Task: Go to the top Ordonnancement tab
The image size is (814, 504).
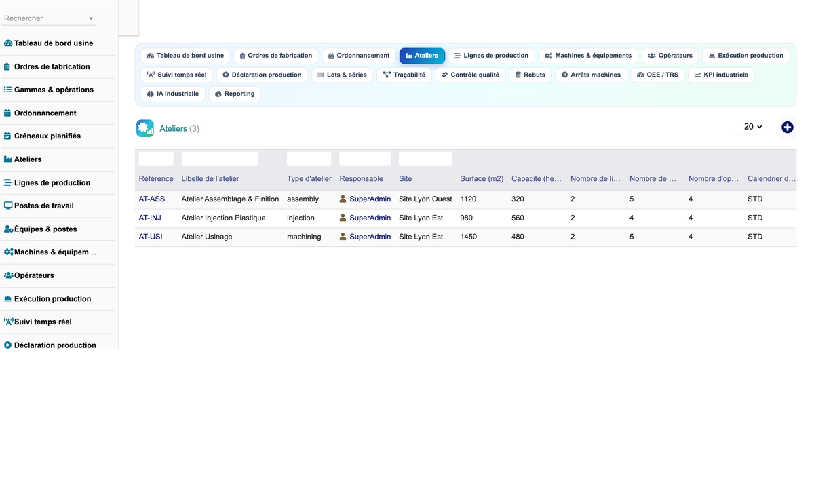Action: click(359, 56)
